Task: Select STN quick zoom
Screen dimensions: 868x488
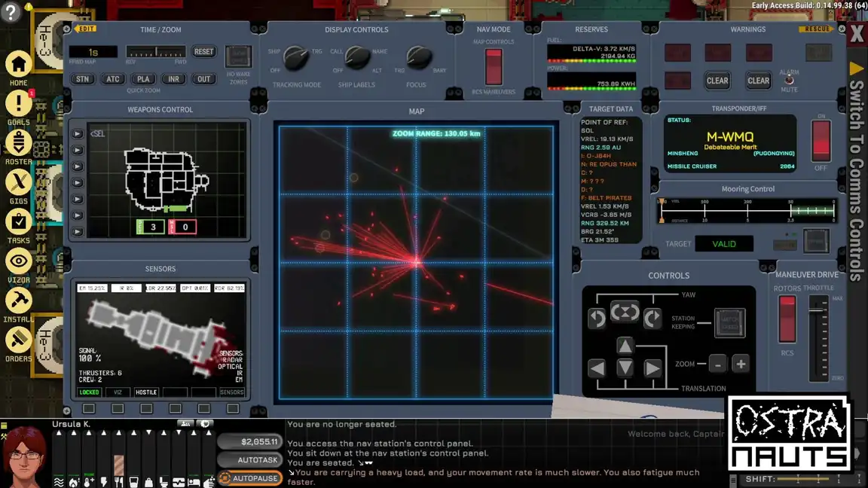Action: click(82, 79)
